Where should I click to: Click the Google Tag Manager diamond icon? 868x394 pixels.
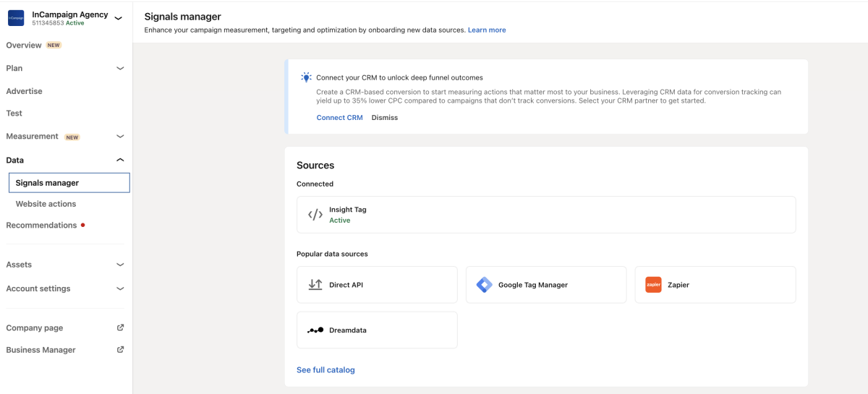pos(484,285)
